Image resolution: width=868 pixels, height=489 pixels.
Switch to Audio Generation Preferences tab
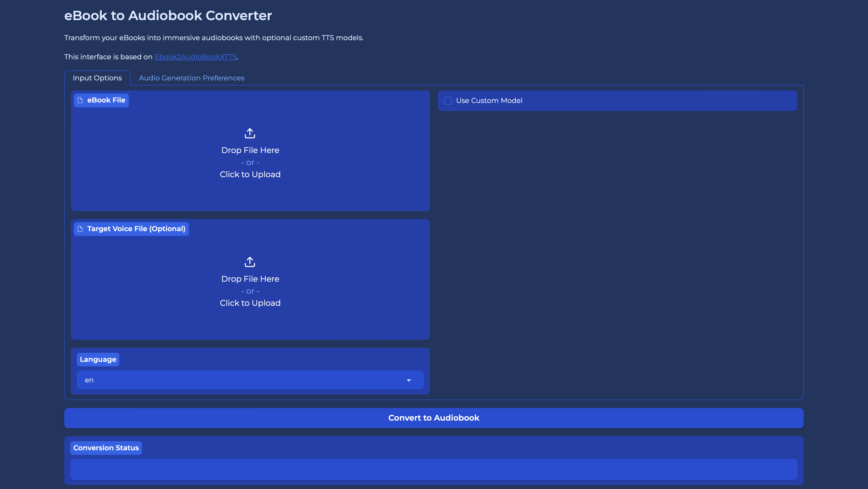click(x=191, y=78)
